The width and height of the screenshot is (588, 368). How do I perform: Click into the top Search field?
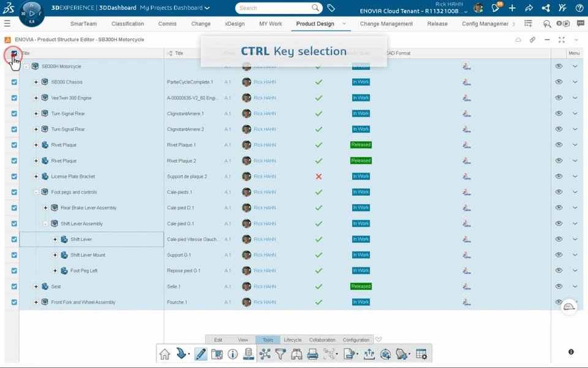pyautogui.click(x=279, y=8)
